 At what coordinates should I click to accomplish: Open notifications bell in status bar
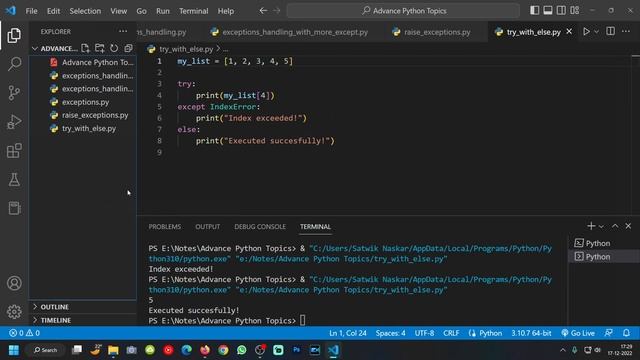(x=626, y=333)
